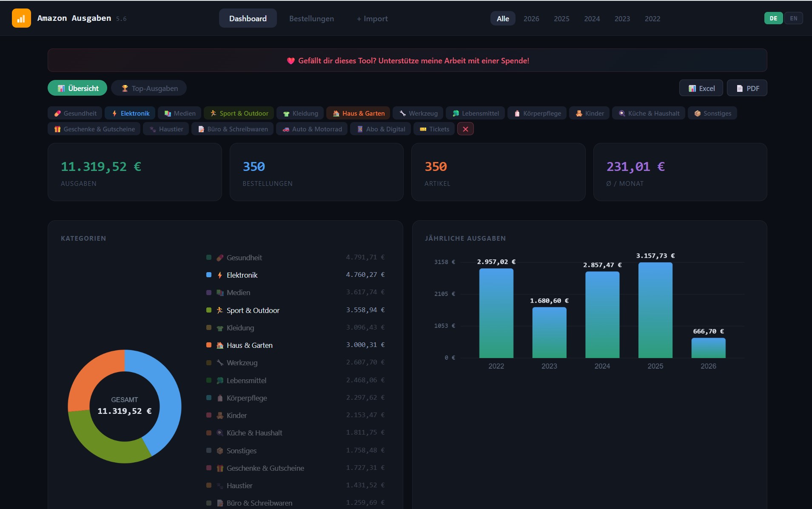Toggle the Lebensmittel filter chip

pos(475,113)
